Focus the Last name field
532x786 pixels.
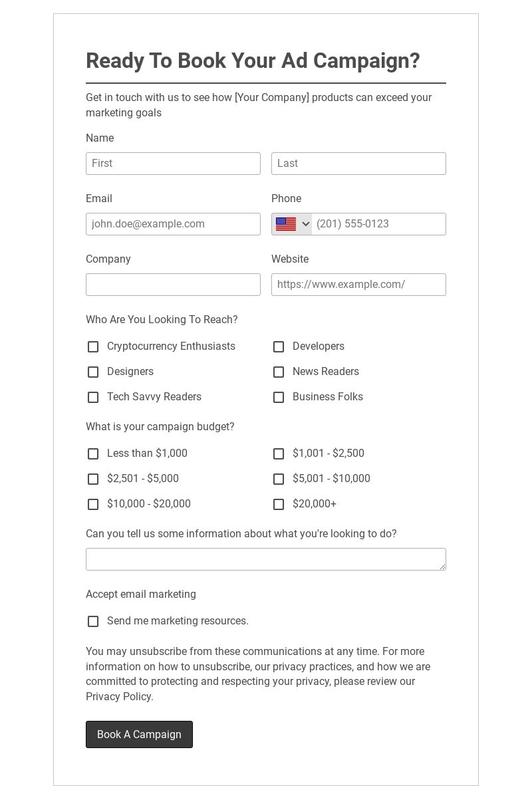click(x=358, y=164)
